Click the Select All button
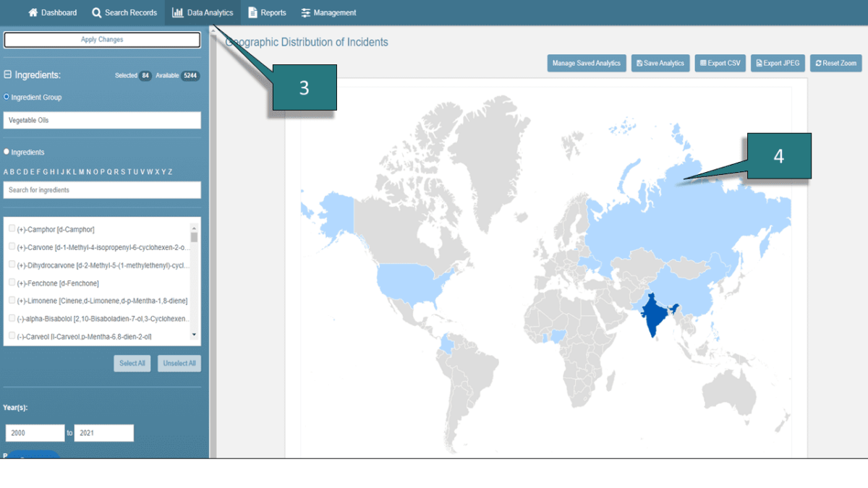868x488 pixels. 132,363
